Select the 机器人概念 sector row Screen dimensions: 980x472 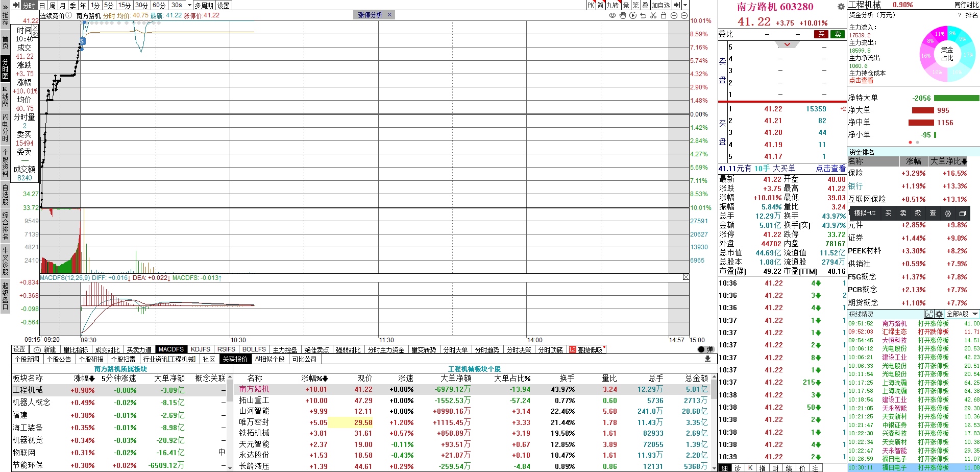click(119, 403)
